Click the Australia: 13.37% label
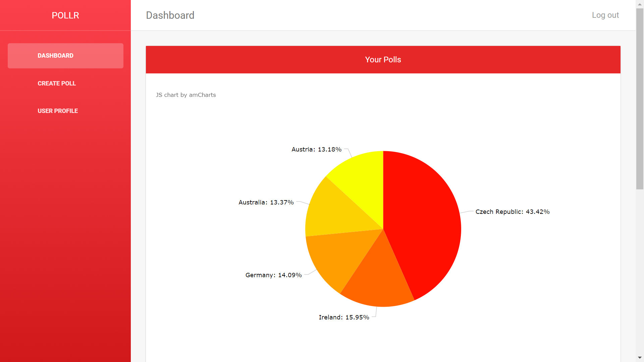This screenshot has width=644, height=362. [266, 202]
